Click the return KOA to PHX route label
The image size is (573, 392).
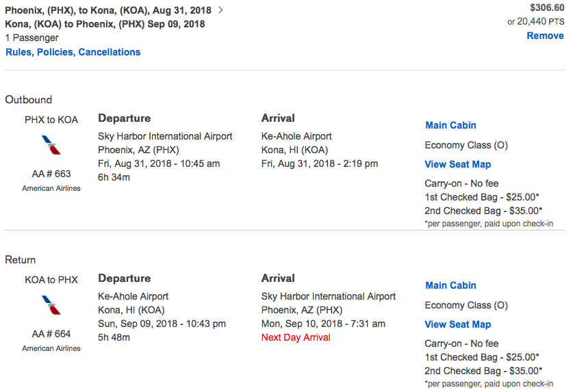51,280
